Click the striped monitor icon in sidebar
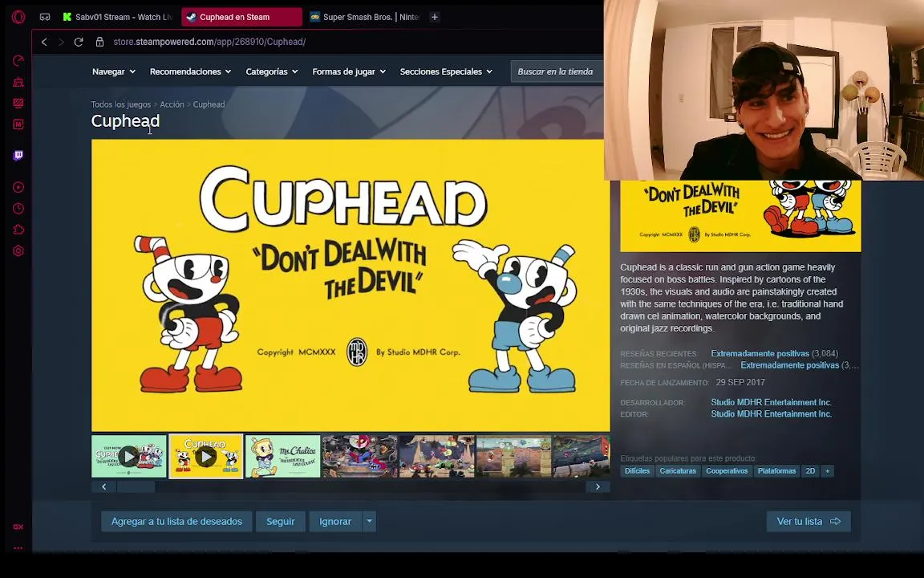 click(18, 104)
